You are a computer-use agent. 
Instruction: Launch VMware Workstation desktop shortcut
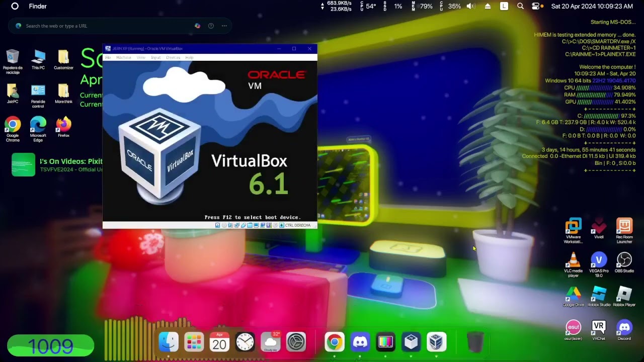click(573, 231)
